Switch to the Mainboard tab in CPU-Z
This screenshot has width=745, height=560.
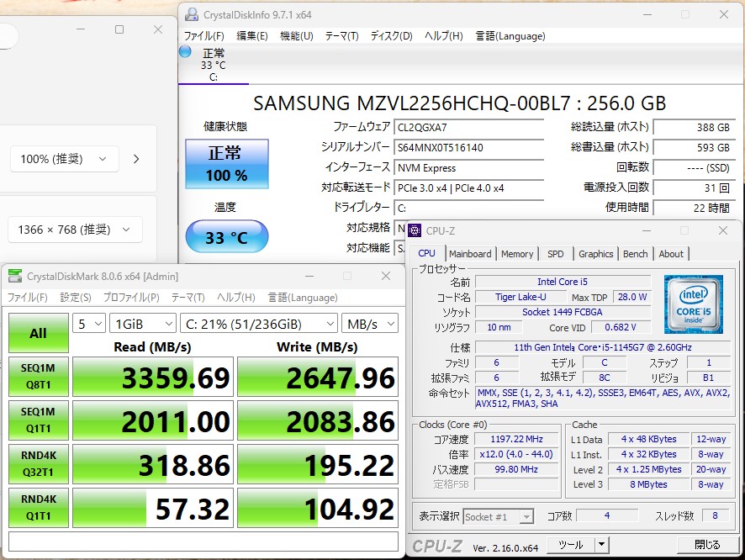[470, 254]
